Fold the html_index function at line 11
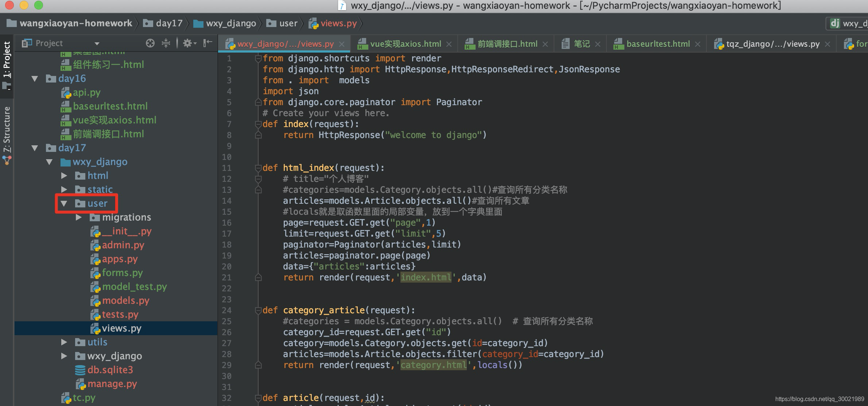Screen dimensions: 868x406 tap(258, 168)
